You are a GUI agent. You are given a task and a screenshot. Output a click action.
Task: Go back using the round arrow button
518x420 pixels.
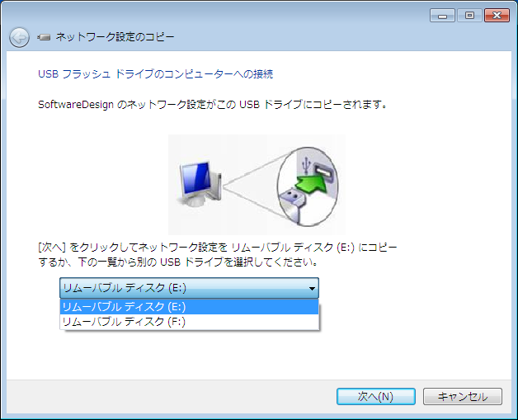point(19,37)
